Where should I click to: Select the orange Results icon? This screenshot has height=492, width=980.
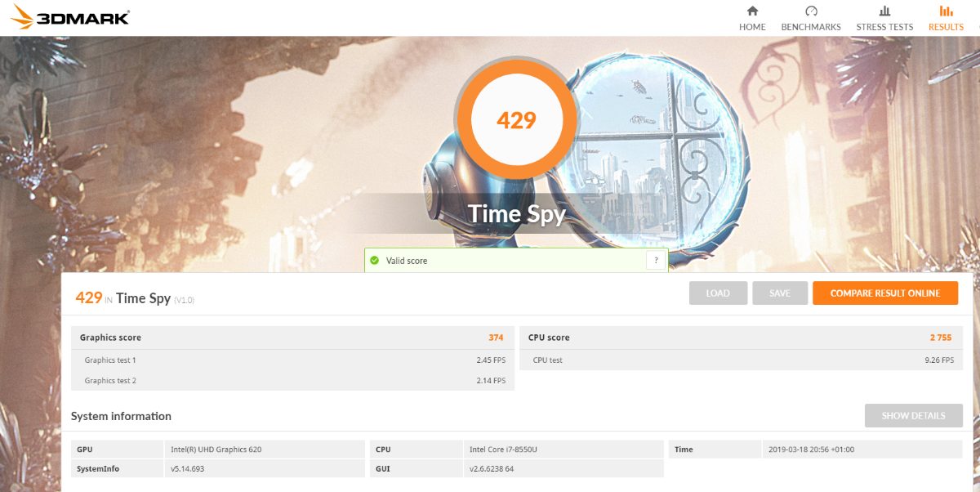946,11
